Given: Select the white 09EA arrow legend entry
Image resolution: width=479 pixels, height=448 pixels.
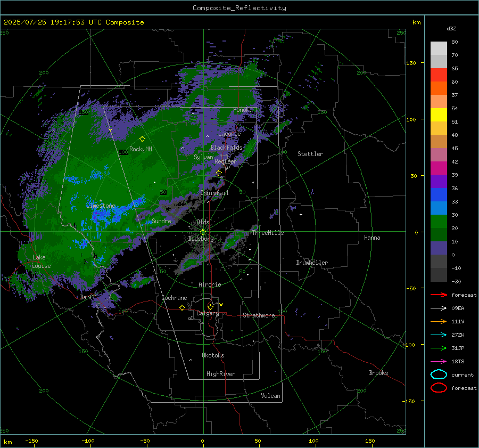Looking at the screenshot, I should [x=439, y=308].
